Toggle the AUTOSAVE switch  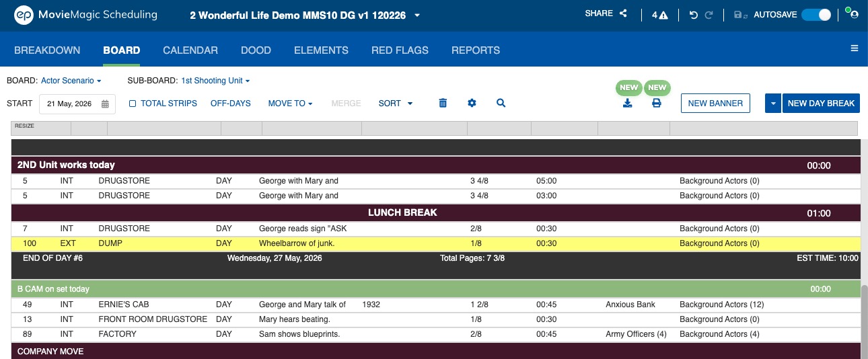click(x=816, y=15)
